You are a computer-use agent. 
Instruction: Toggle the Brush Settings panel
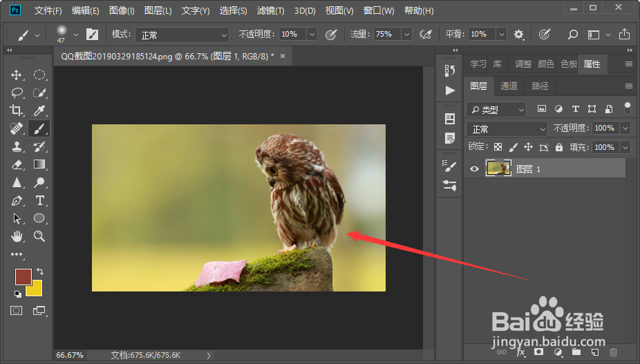pos(92,35)
